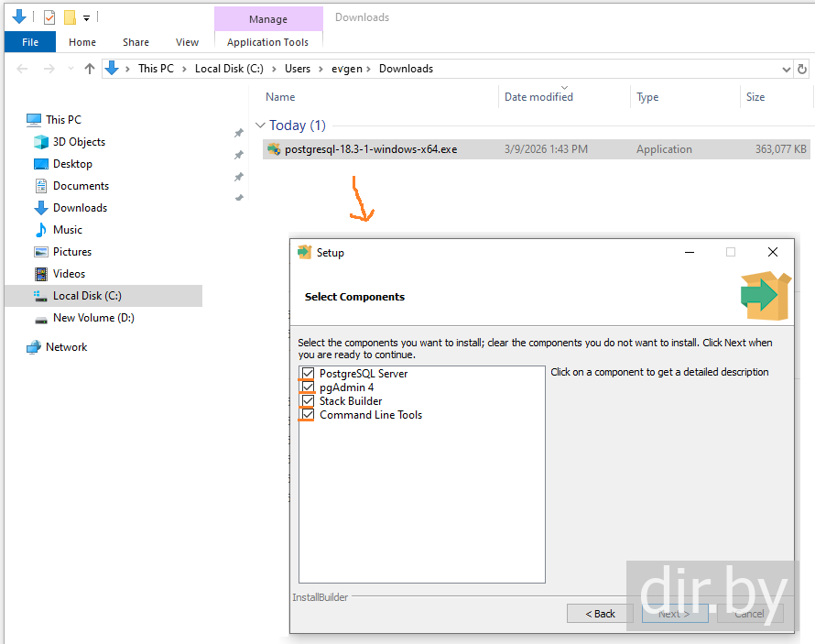Click the Back button in Setup
815x644 pixels.
[x=600, y=614]
